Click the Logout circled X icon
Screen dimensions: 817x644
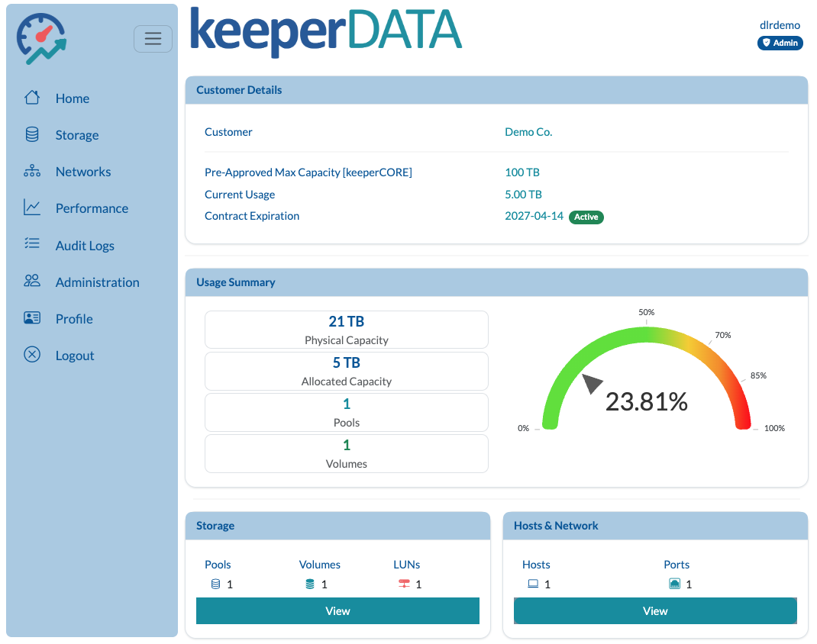(32, 355)
